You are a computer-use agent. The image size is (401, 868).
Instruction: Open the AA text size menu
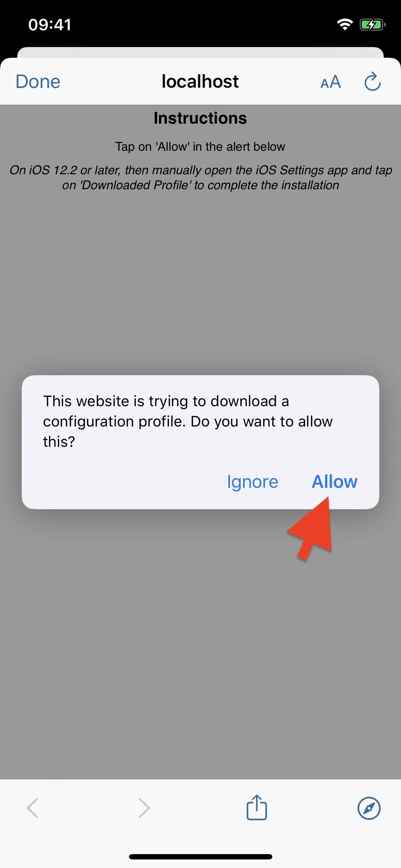coord(330,82)
